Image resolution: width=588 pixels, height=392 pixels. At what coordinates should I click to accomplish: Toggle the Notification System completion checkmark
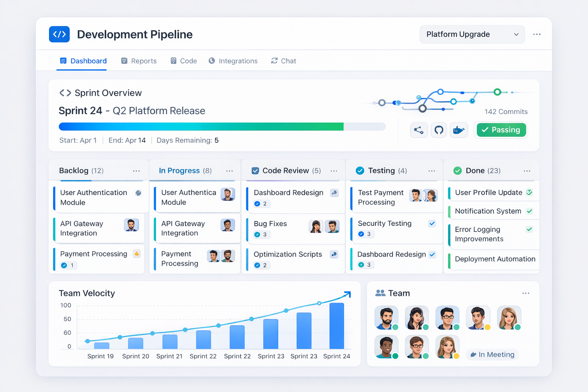pos(530,211)
